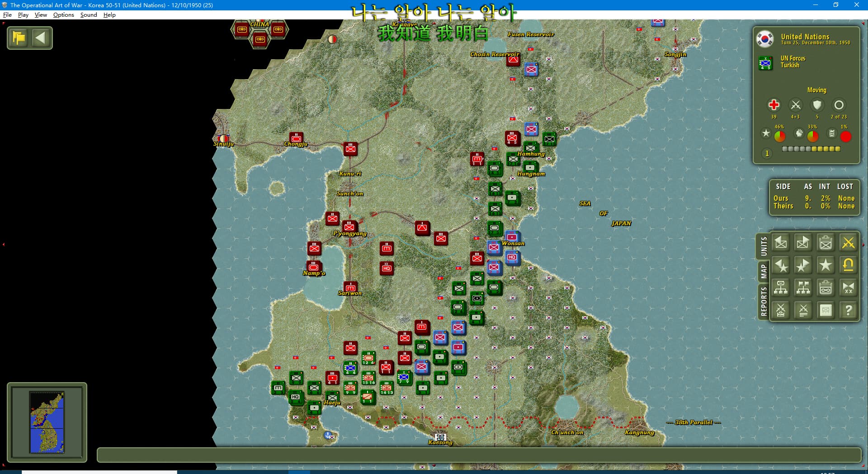Click the Ours row in combat summary
Viewport: 868px width, 474px height.
click(814, 198)
